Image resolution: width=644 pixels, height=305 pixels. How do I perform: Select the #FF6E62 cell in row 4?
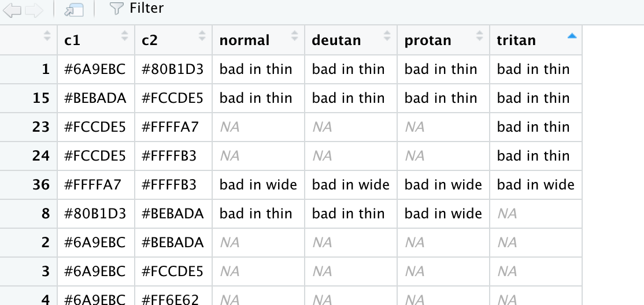(x=170, y=299)
